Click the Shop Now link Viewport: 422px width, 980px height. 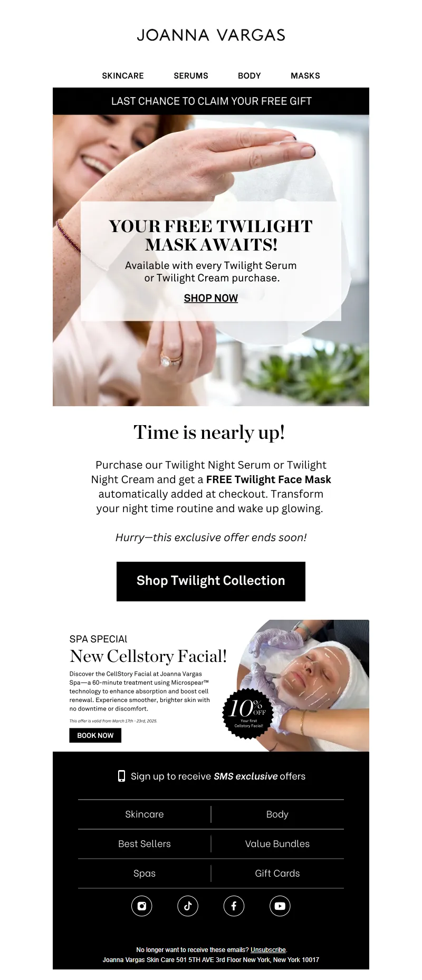click(x=211, y=298)
